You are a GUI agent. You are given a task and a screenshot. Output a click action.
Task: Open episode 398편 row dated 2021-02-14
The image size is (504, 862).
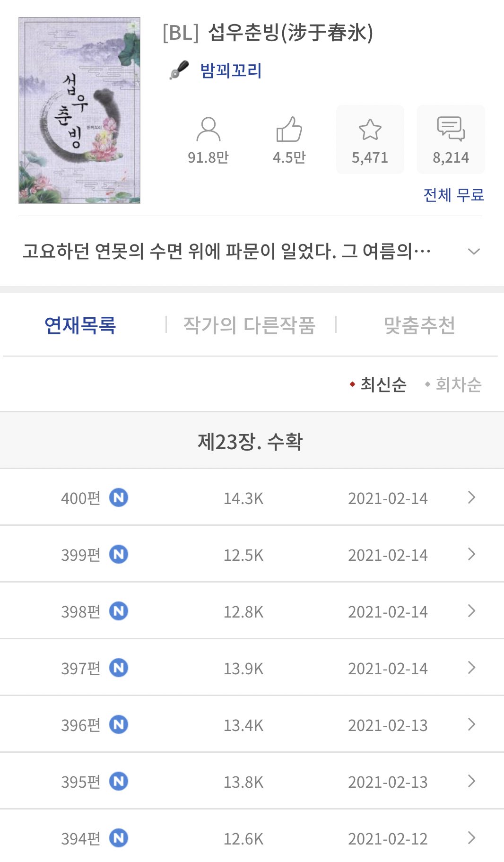click(252, 611)
